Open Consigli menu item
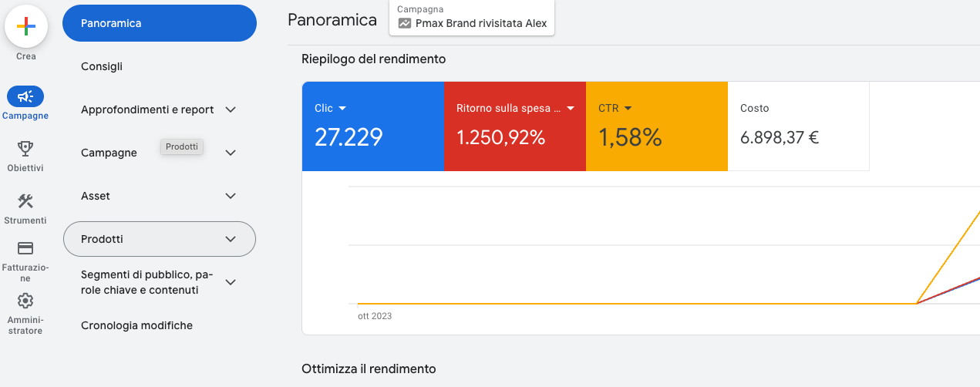 (x=102, y=66)
